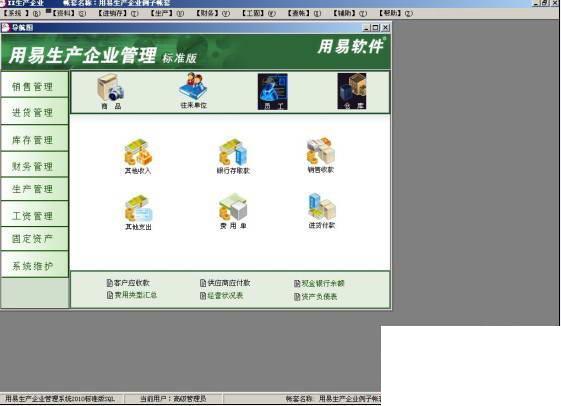Open the 现金银行余额 report link
Viewport: 561px width, 406px height.
pyautogui.click(x=319, y=283)
